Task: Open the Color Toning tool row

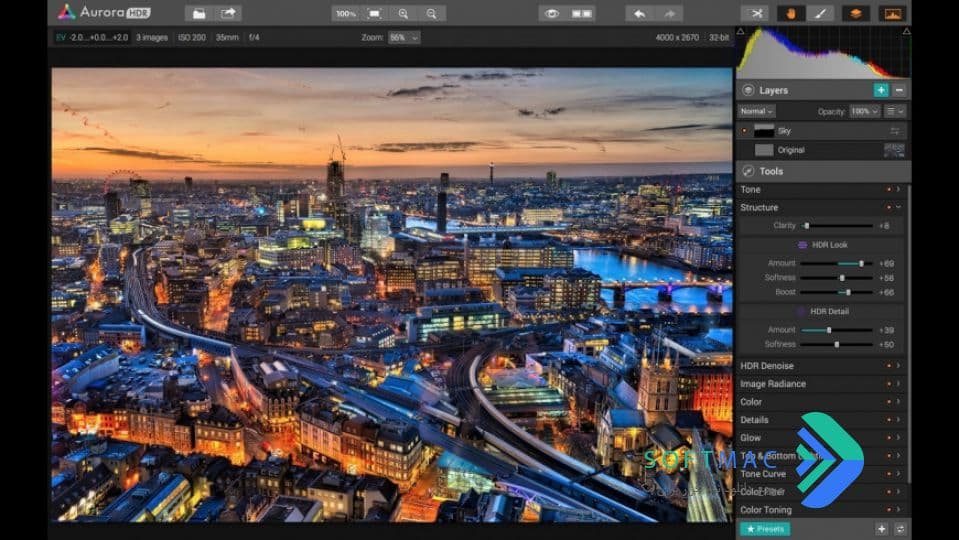Action: [x=821, y=509]
